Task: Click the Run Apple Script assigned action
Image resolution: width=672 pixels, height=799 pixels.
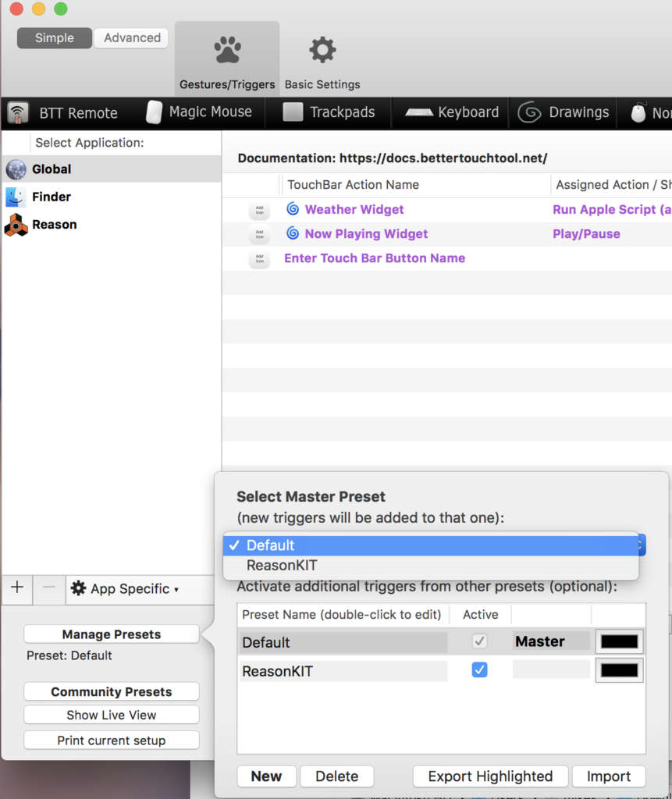Action: coord(612,209)
